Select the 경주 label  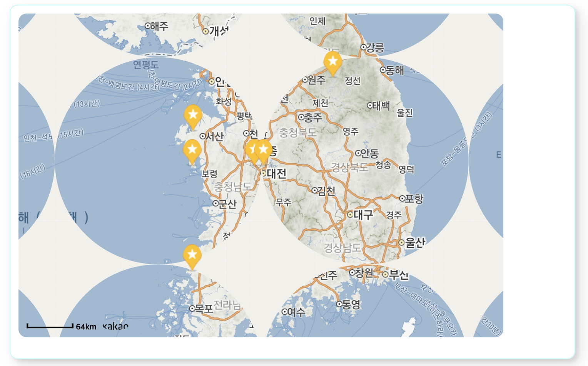pyautogui.click(x=394, y=215)
